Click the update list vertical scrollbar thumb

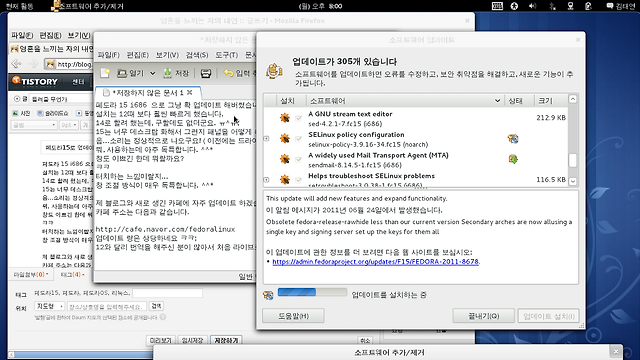click(x=573, y=160)
